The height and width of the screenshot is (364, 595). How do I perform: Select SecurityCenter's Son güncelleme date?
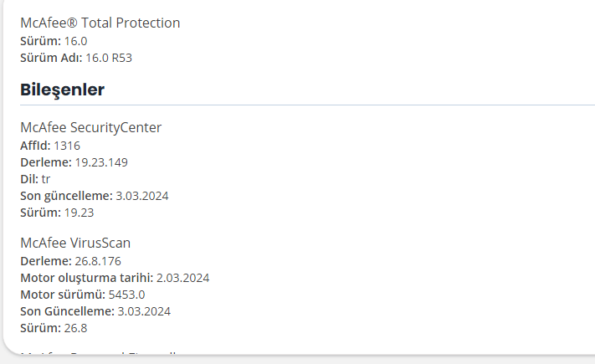(142, 196)
